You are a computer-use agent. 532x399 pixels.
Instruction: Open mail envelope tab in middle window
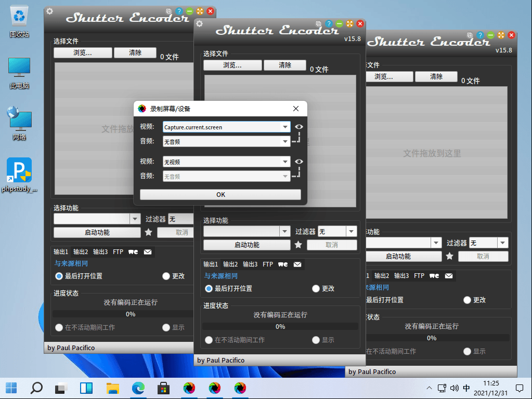pos(297,264)
